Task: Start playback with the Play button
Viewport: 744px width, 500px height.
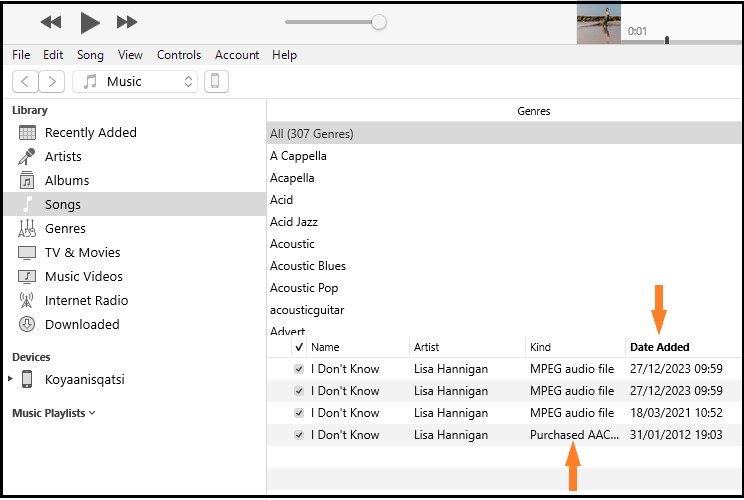Action: (90, 22)
